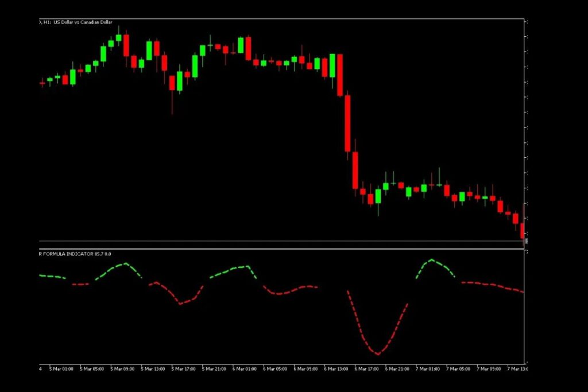Click the last red candle at the chart's right edge

pyautogui.click(x=522, y=228)
